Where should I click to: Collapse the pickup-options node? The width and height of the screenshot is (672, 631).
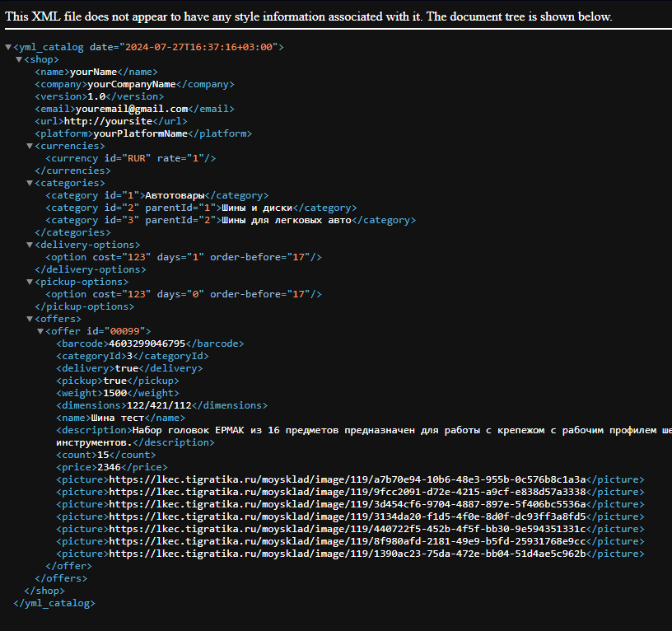pos(30,282)
